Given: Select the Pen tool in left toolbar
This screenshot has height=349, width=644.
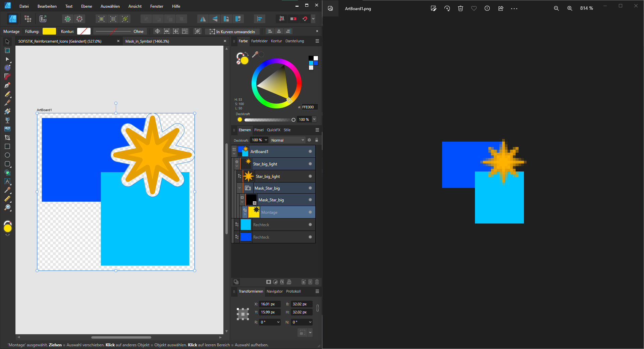Looking at the screenshot, I should (x=7, y=85).
